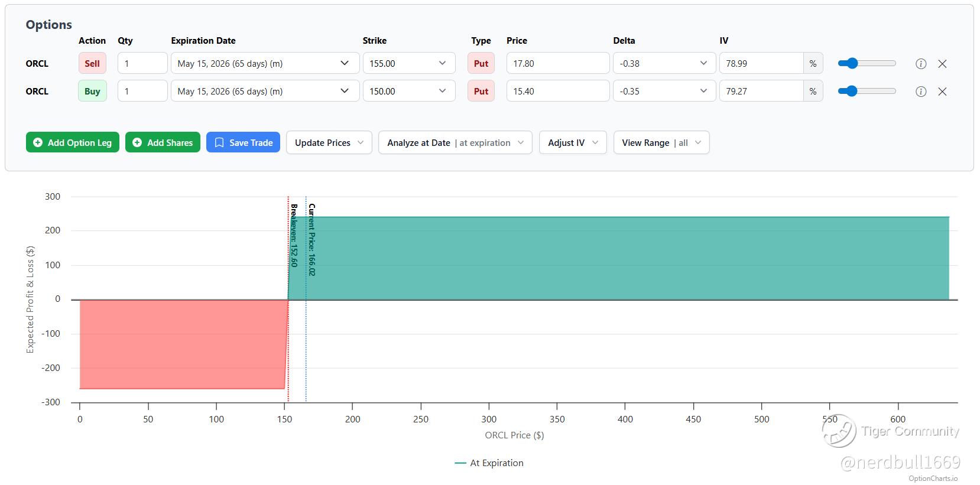Toggle Put type on the 155.00 leg
This screenshot has height=485, width=980.
coord(481,63)
